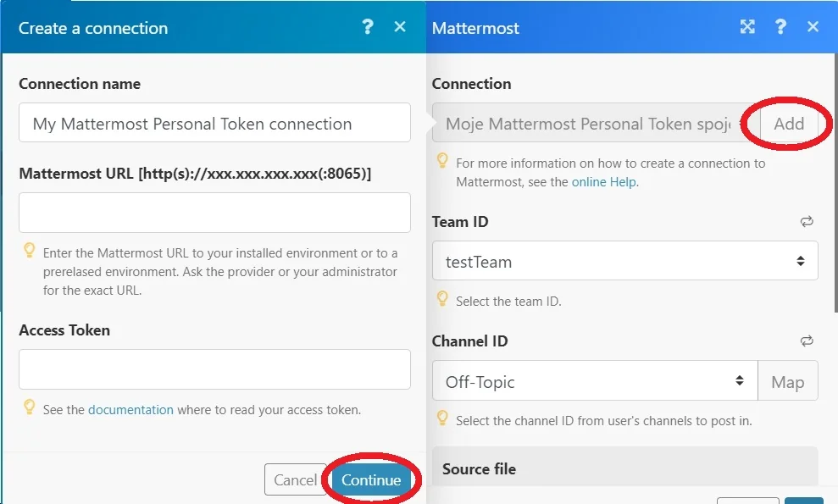838x504 pixels.
Task: Click the lightbulb next to 'Select the team ID'
Action: (442, 298)
